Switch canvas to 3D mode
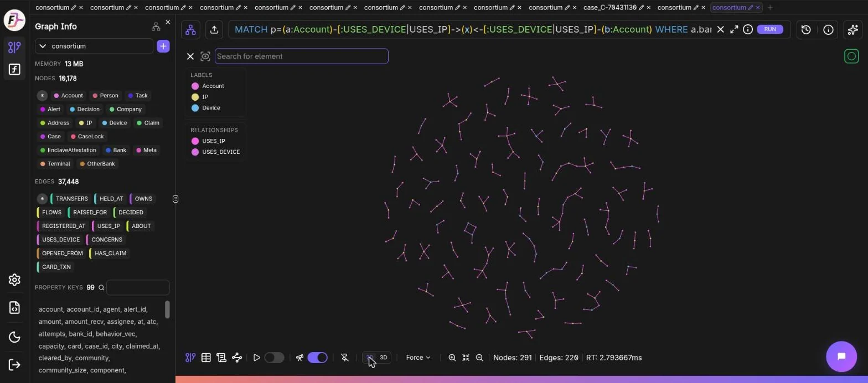The height and width of the screenshot is (383, 868). (383, 358)
